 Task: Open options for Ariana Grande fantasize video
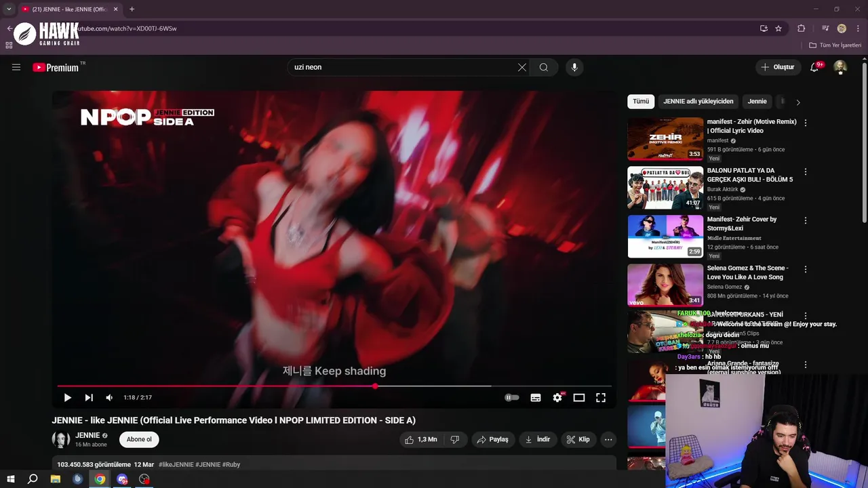click(806, 365)
